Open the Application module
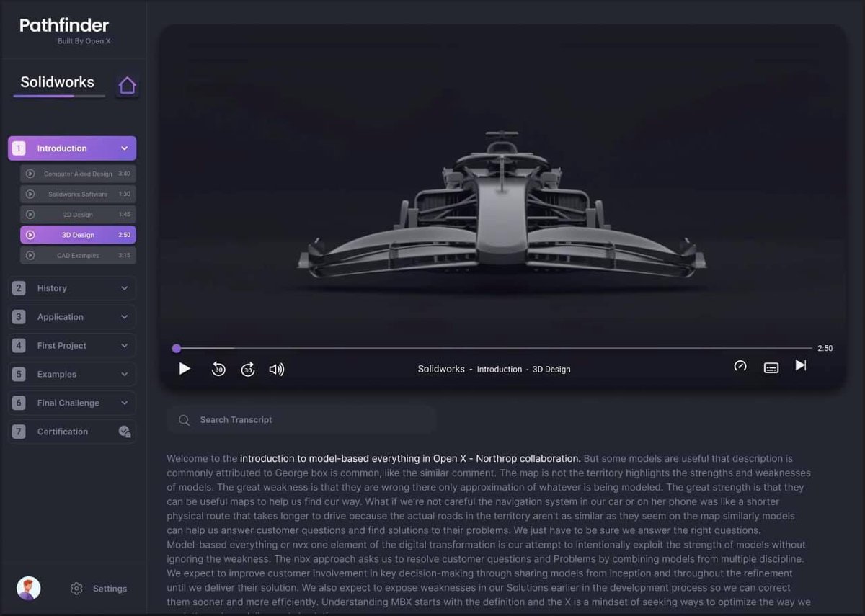 click(72, 317)
